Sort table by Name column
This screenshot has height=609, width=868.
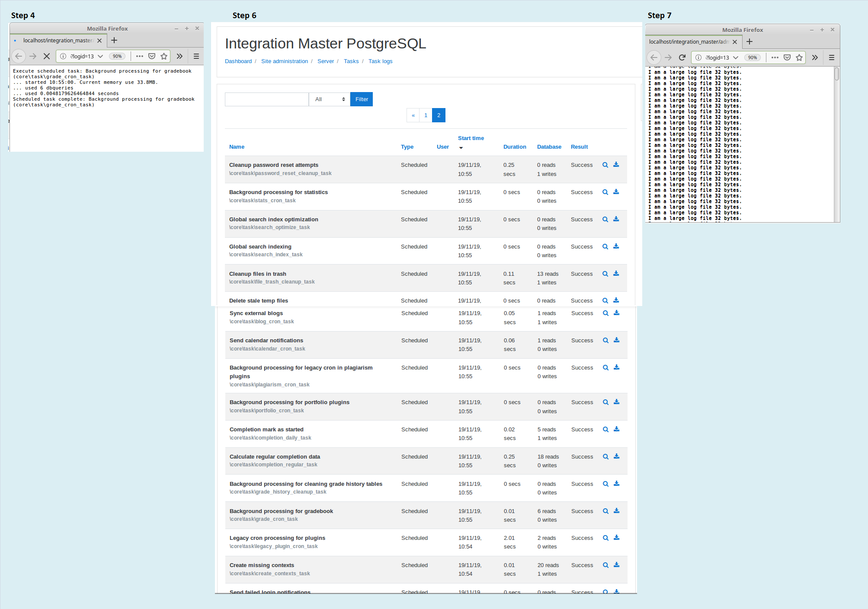coord(237,147)
